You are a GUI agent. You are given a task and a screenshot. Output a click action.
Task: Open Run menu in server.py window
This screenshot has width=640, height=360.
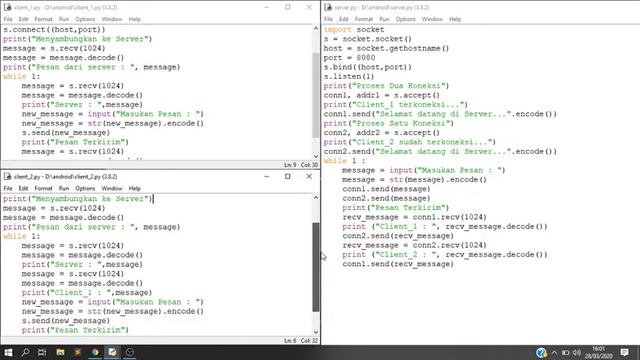tap(384, 19)
